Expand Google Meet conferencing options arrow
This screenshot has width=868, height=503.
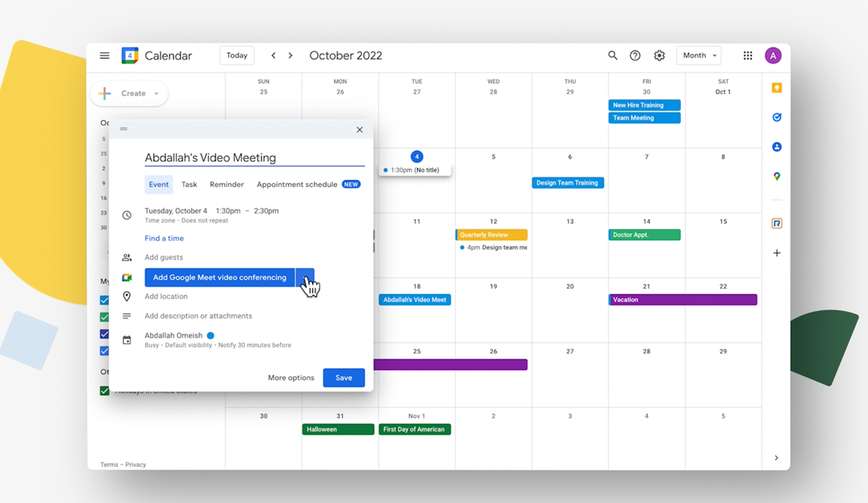(x=305, y=277)
